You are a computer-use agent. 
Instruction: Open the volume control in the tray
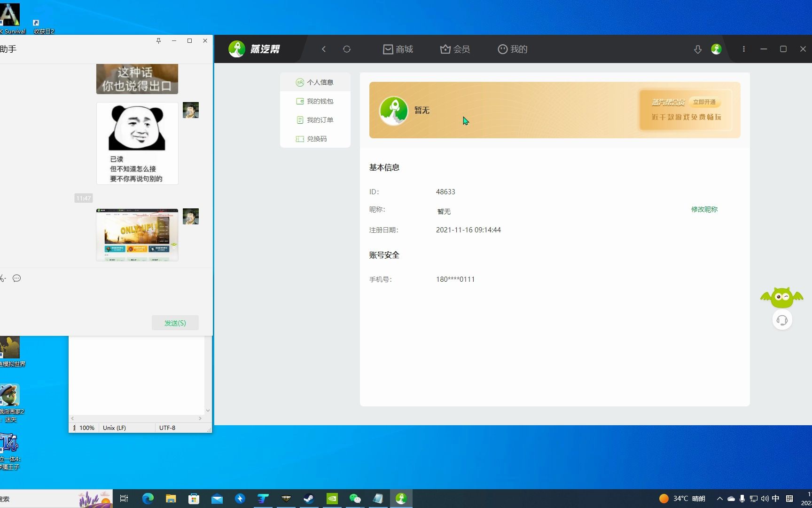[x=765, y=499]
